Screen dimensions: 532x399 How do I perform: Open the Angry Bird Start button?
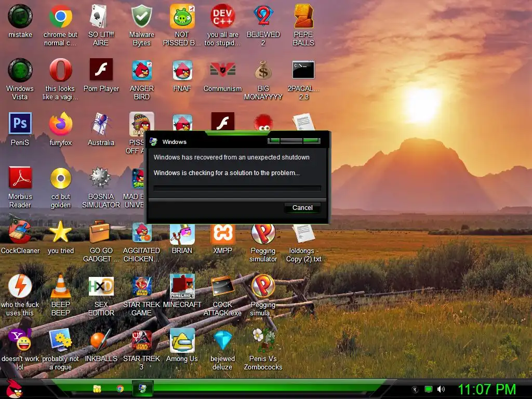pyautogui.click(x=14, y=389)
